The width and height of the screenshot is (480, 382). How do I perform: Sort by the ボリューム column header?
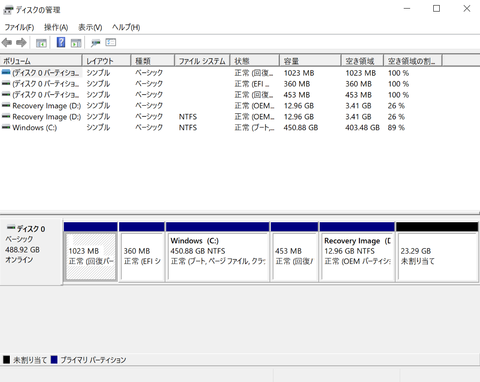(41, 61)
